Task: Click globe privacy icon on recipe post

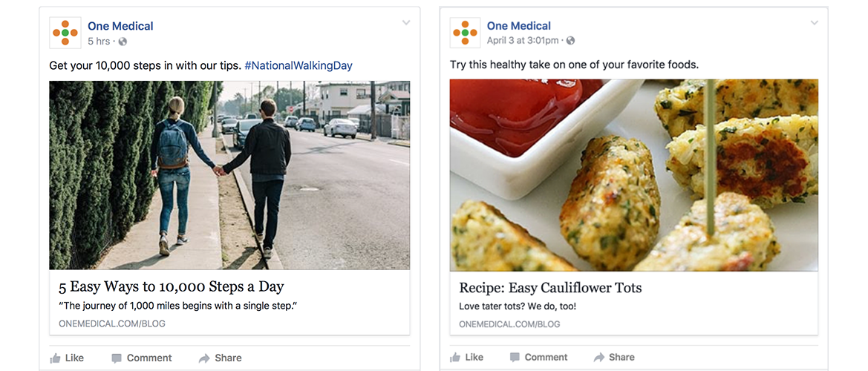Action: click(x=570, y=41)
